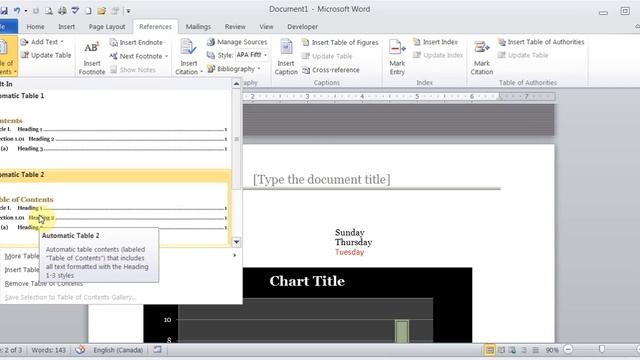
Task: Click the New blank document icon
Action: pyautogui.click(x=88, y=11)
